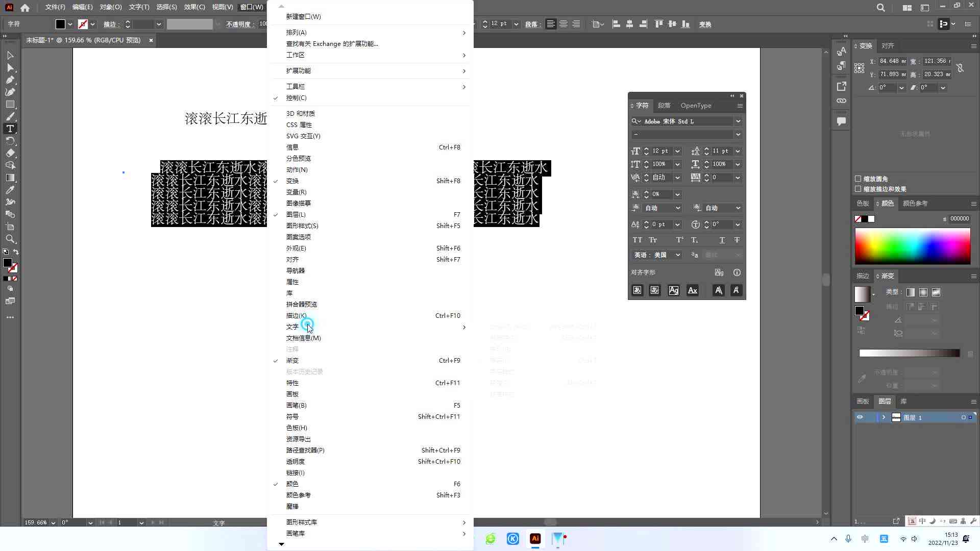Enable 缩放描边和效果 checkbox

858,189
